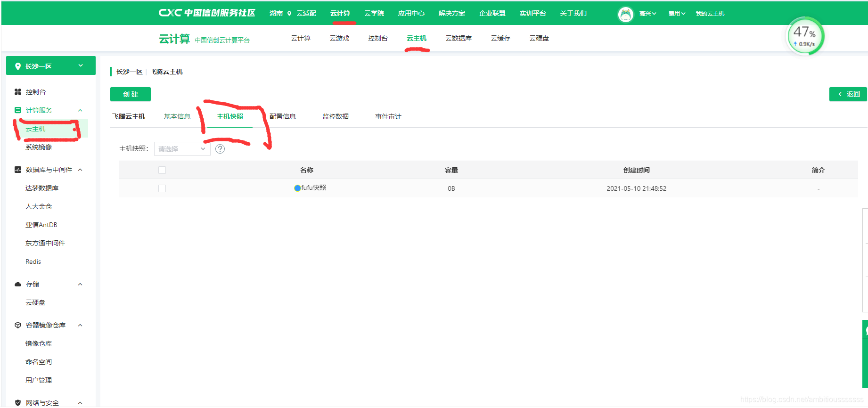This screenshot has width=868, height=408.
Task: Select 云硬盘 in the sub navigation
Action: pyautogui.click(x=539, y=38)
